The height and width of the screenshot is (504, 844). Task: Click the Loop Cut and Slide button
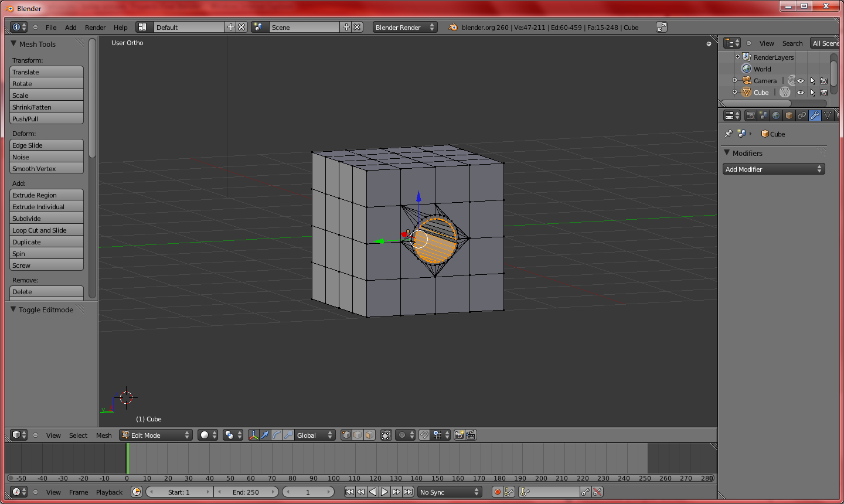(47, 230)
